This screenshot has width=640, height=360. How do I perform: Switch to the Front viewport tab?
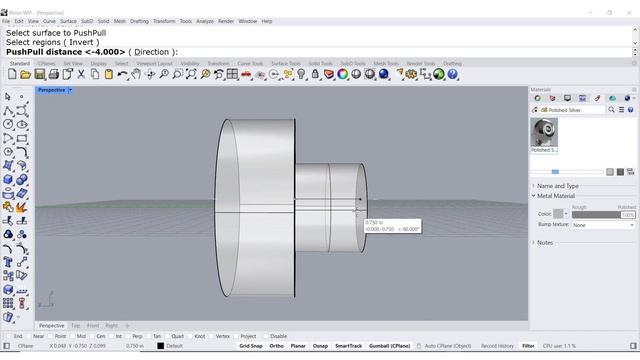coord(93,326)
